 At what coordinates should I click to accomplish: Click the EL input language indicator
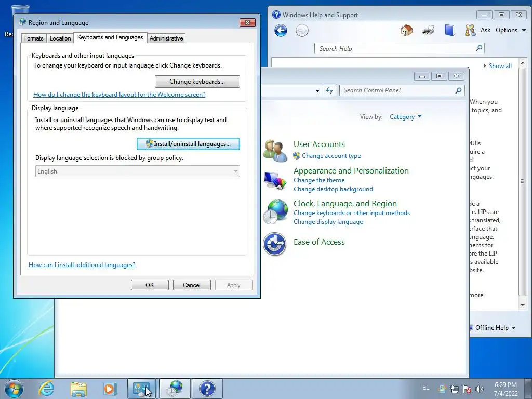point(425,388)
